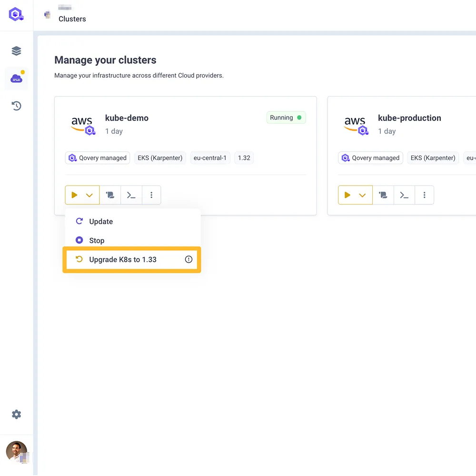This screenshot has height=476, width=476.
Task: Open kube-production terminal shell icon
Action: (x=404, y=195)
